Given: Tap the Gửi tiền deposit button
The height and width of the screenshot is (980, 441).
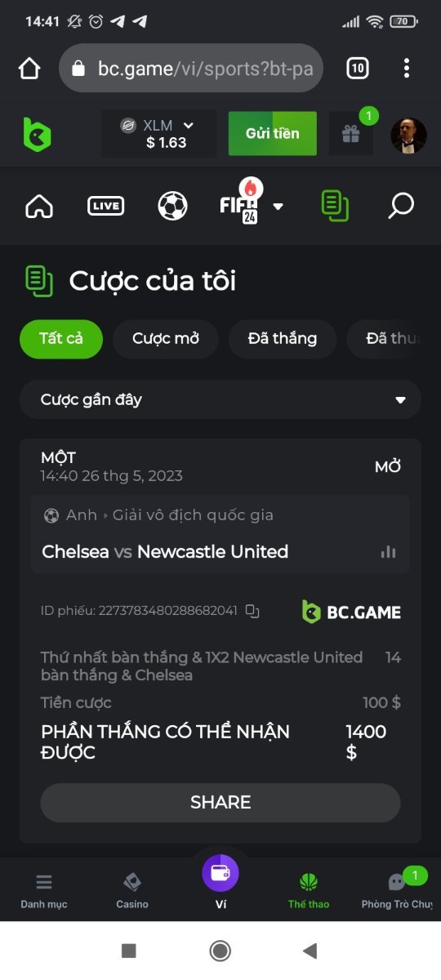Looking at the screenshot, I should pyautogui.click(x=273, y=133).
